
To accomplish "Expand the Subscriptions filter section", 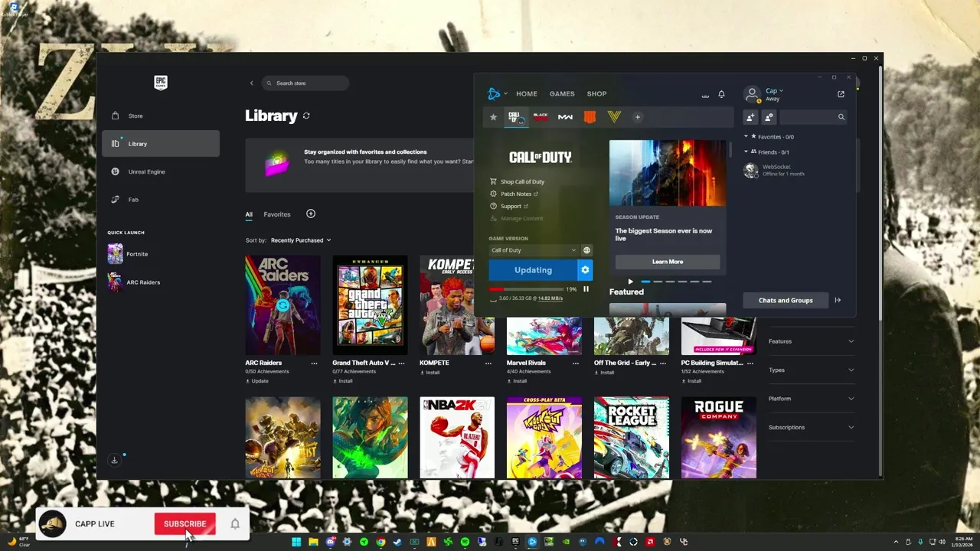I will tap(812, 427).
